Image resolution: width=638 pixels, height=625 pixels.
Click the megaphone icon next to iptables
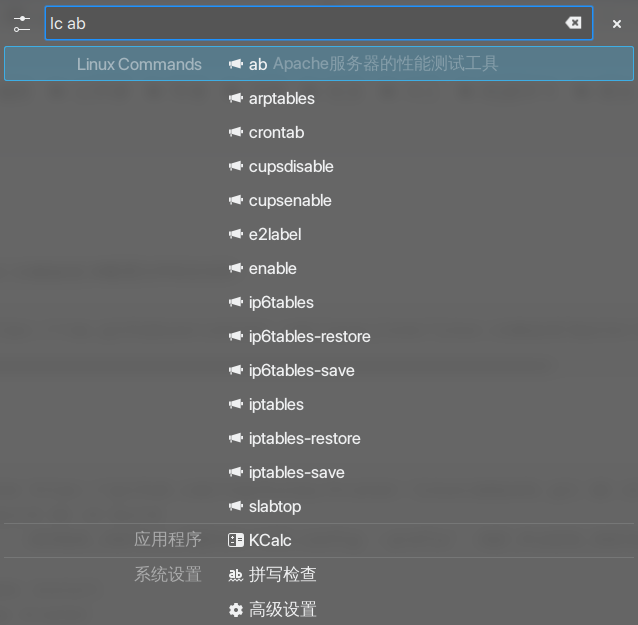coord(236,404)
